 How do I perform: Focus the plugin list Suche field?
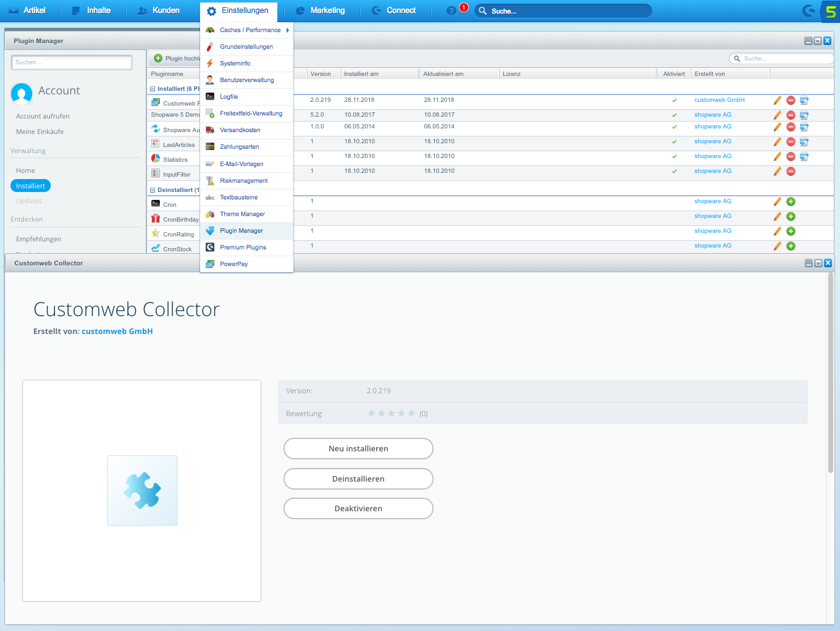point(781,59)
